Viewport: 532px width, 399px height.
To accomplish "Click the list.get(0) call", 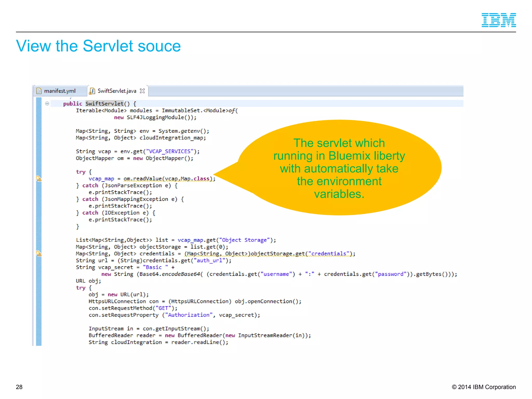I will click(x=208, y=247).
